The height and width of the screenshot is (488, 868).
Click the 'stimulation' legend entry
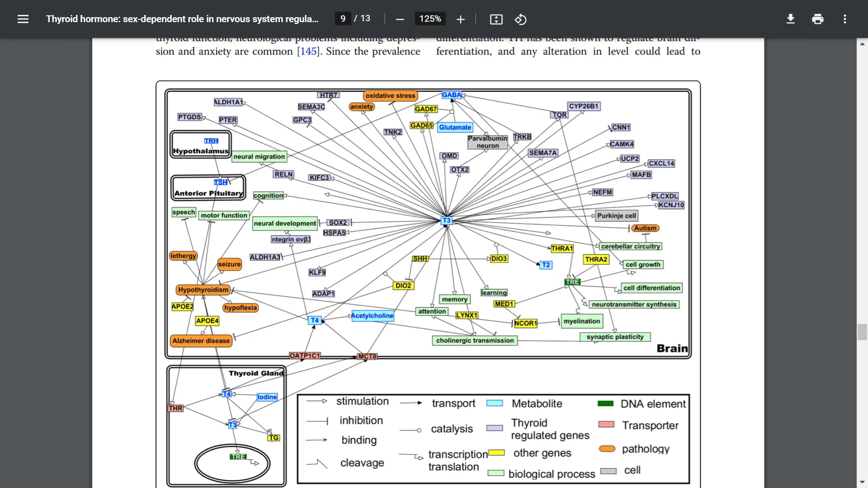(362, 401)
